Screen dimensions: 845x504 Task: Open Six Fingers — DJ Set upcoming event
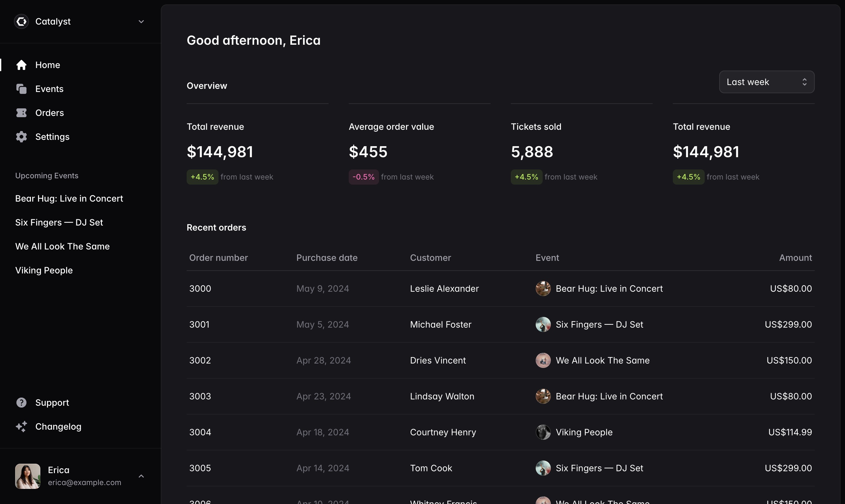tap(59, 222)
